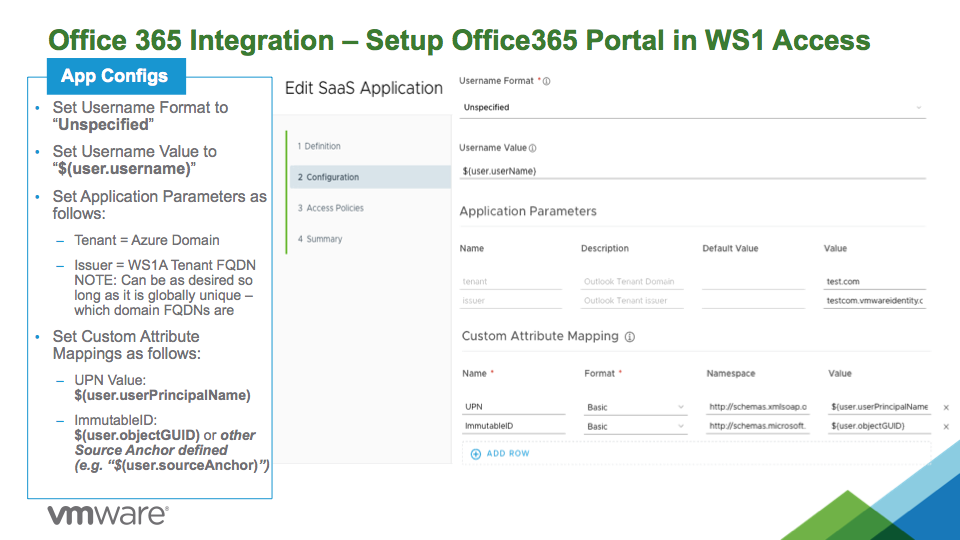Click the Username Value field with $(user.userName)
Image resolution: width=960 pixels, height=540 pixels.
pyautogui.click(x=692, y=171)
